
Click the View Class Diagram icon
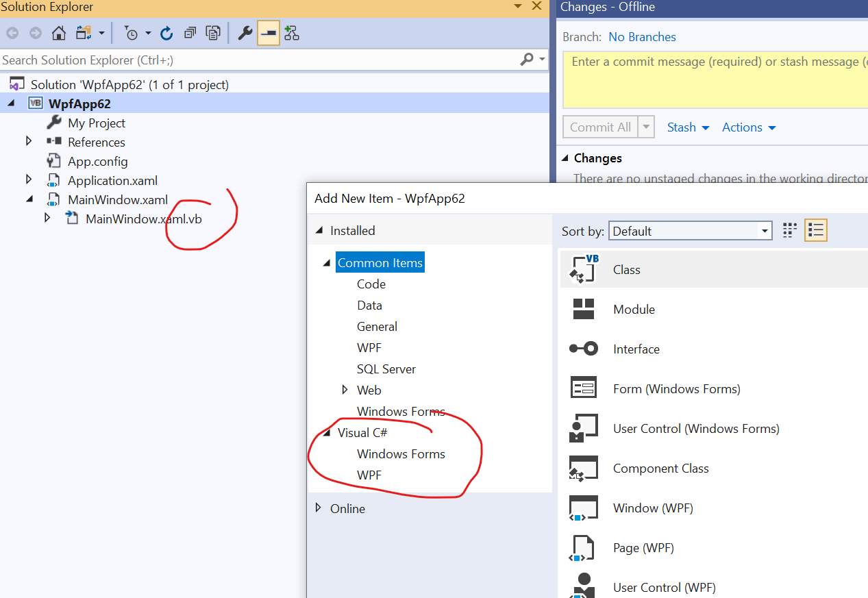[292, 33]
